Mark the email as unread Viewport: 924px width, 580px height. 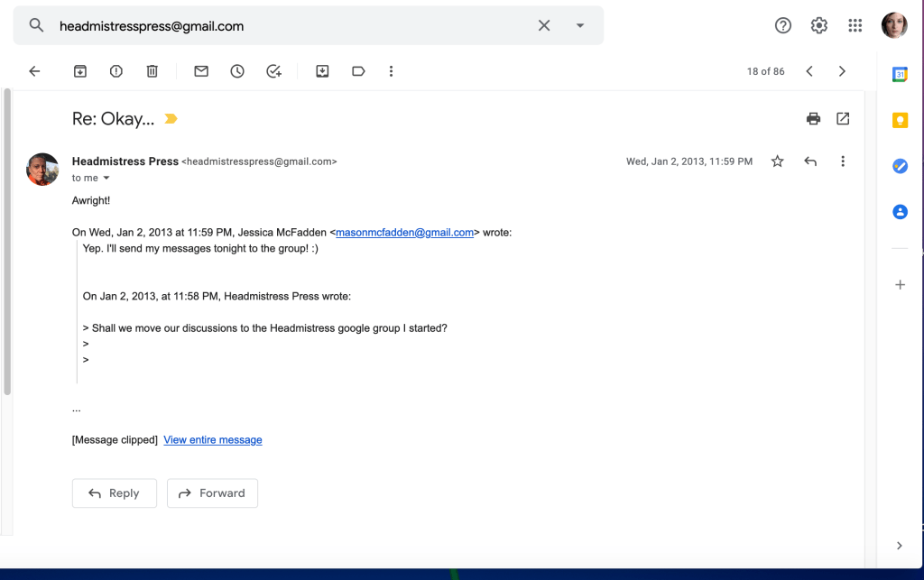pos(201,71)
